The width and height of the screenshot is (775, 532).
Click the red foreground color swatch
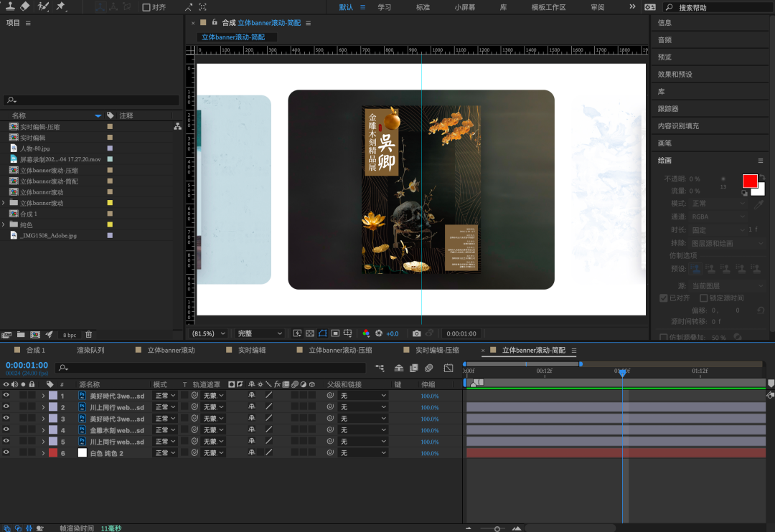coord(750,181)
